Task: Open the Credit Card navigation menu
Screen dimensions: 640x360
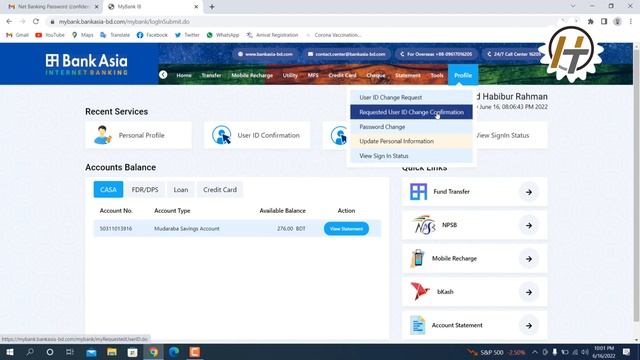Action: 342,75
